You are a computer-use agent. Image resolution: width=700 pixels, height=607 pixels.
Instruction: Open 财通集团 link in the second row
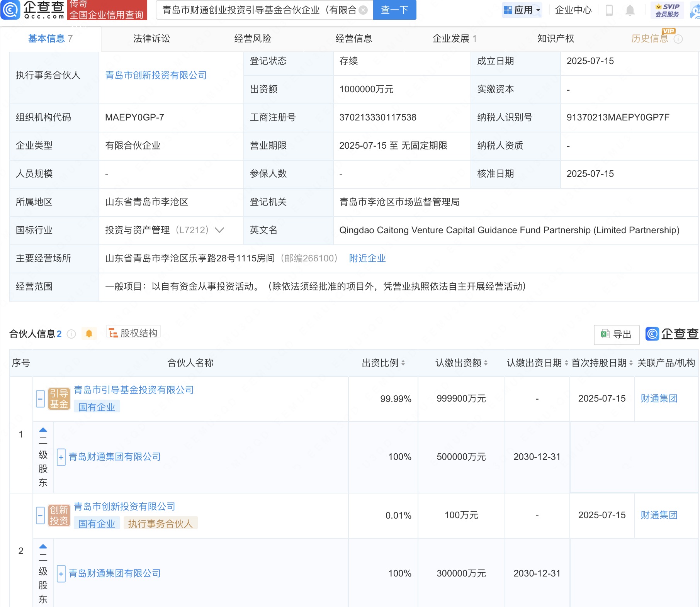(x=659, y=515)
